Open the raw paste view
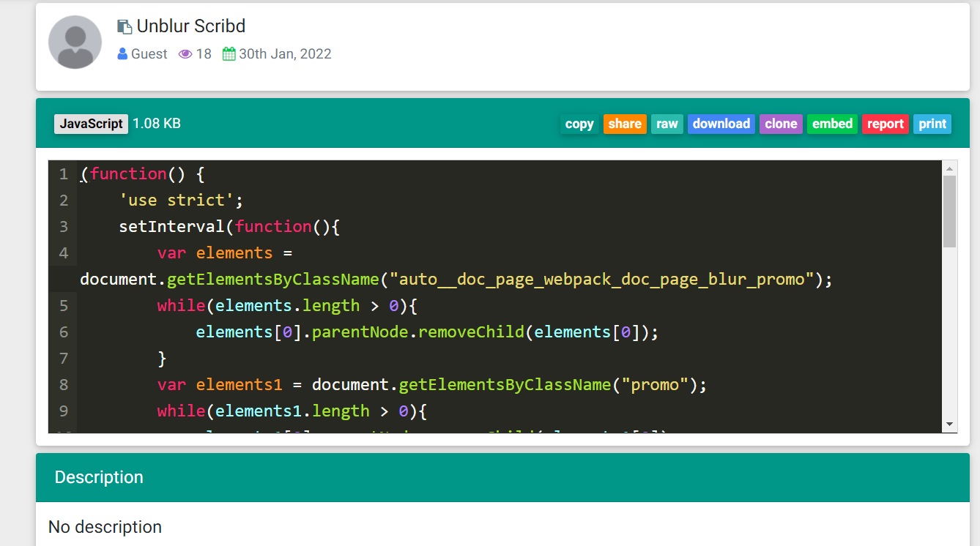 pos(667,124)
